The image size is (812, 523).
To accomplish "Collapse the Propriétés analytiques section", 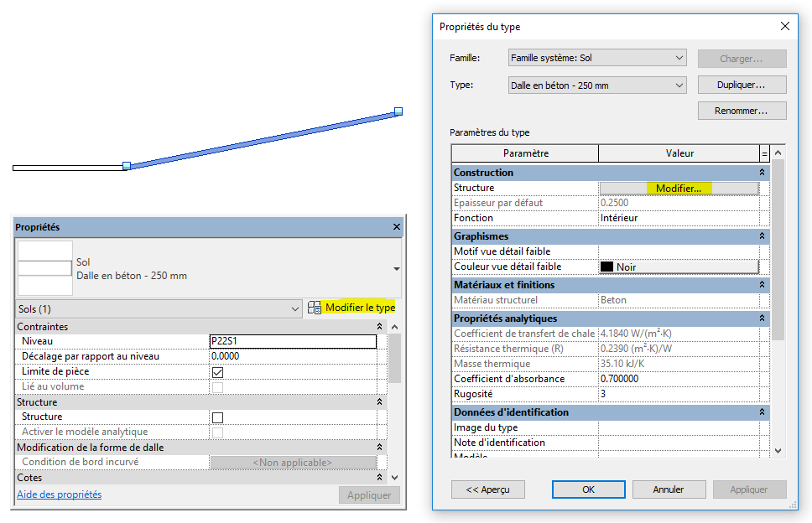I will (763, 318).
